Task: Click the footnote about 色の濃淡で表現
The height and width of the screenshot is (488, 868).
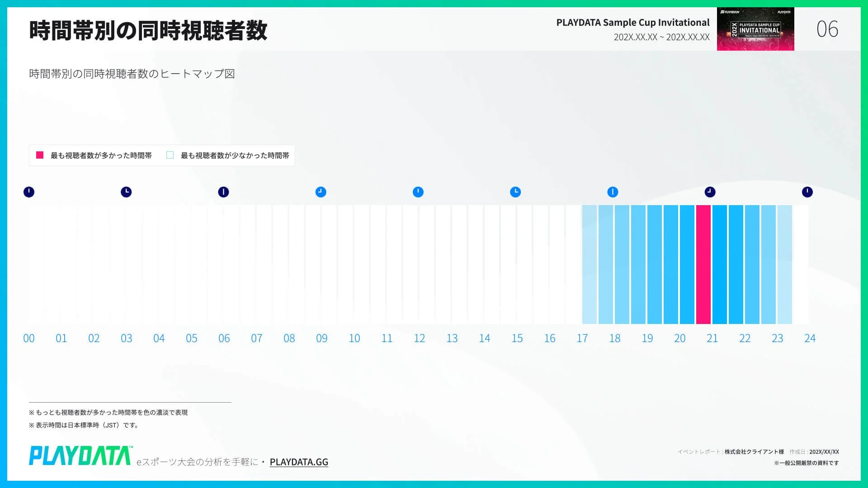Action: tap(108, 413)
